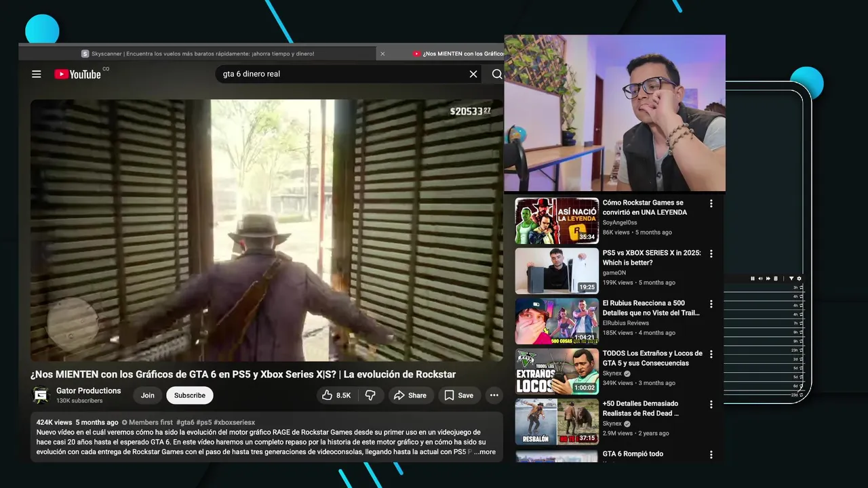The width and height of the screenshot is (868, 488).
Task: Open the 'Extraños Locos' GTA 5 thumbnail
Action: tap(557, 371)
